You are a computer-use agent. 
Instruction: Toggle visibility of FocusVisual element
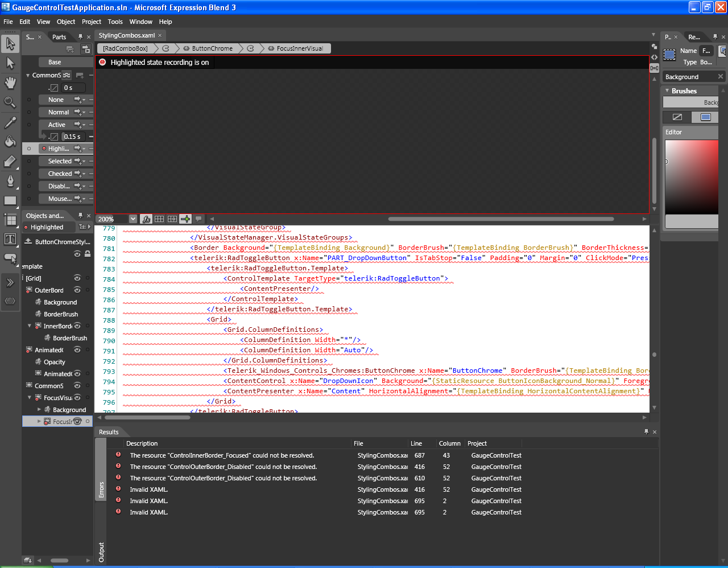[x=77, y=398]
